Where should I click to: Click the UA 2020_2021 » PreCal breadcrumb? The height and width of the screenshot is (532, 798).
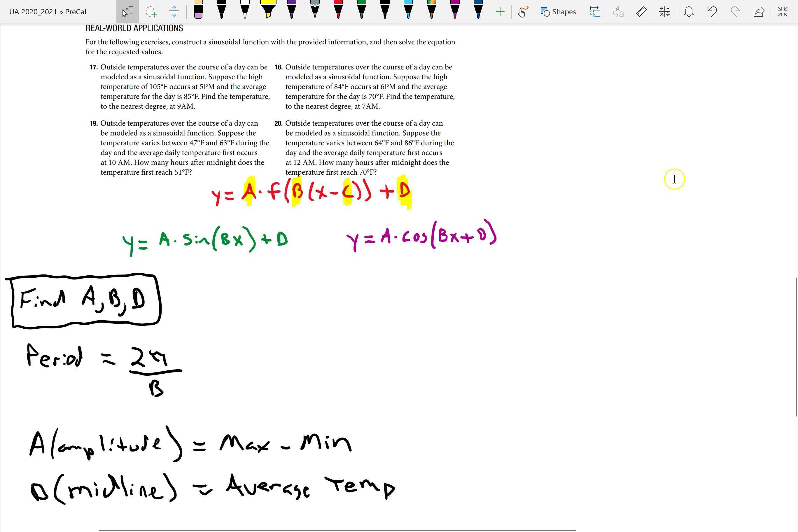pyautogui.click(x=48, y=12)
